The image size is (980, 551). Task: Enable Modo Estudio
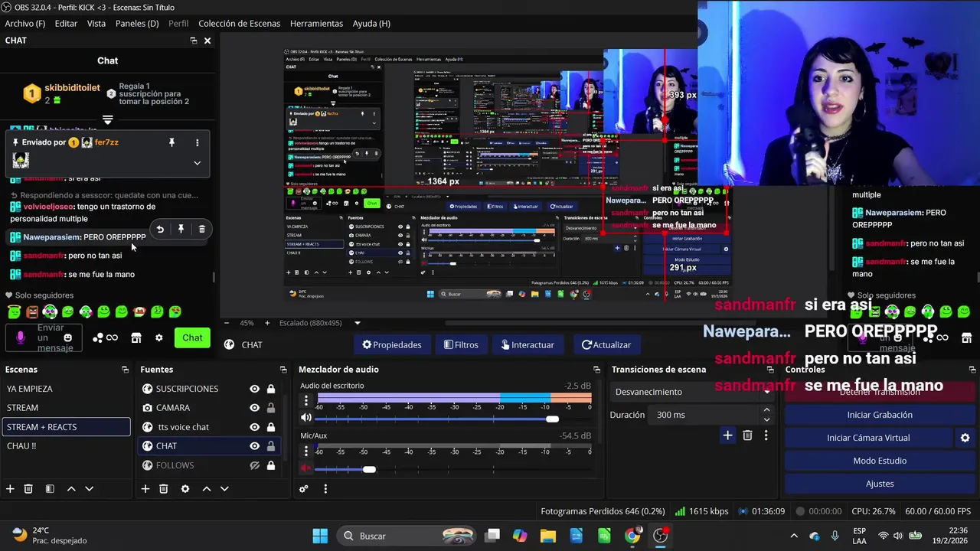click(x=880, y=461)
